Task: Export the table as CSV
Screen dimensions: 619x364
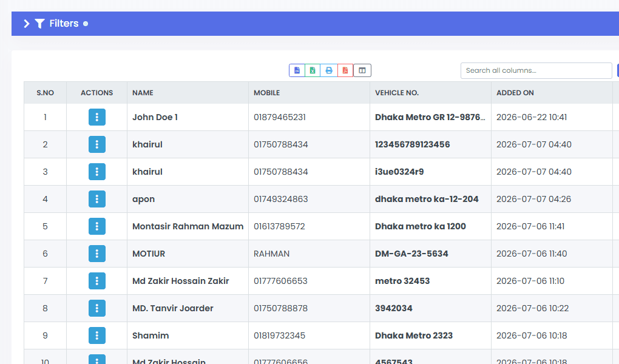Action: 297,70
